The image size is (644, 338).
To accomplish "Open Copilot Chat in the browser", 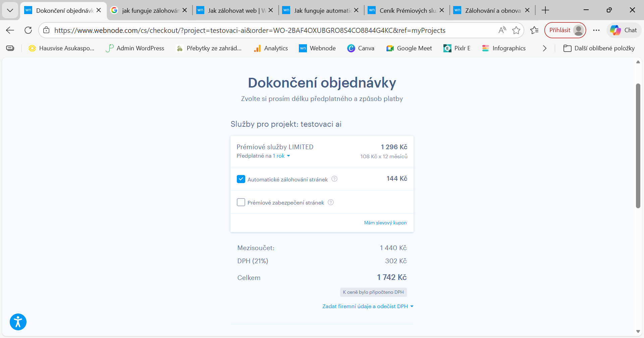I will 624,30.
